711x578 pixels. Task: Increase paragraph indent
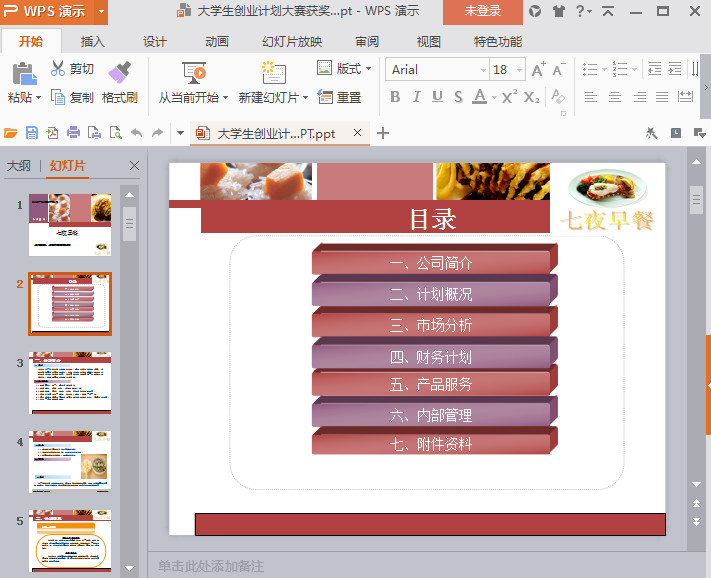tap(675, 69)
